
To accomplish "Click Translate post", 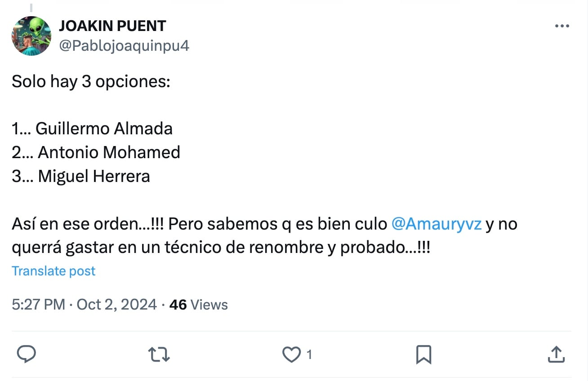I will [53, 271].
